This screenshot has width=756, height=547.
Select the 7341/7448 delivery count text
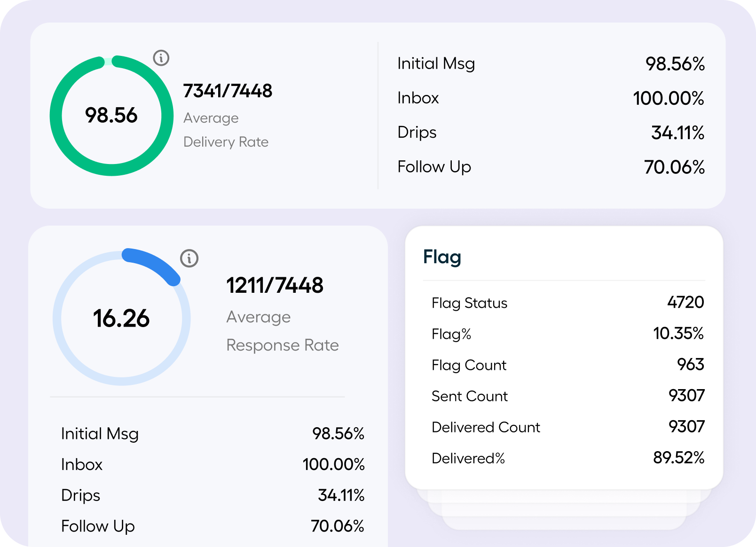coord(228,91)
